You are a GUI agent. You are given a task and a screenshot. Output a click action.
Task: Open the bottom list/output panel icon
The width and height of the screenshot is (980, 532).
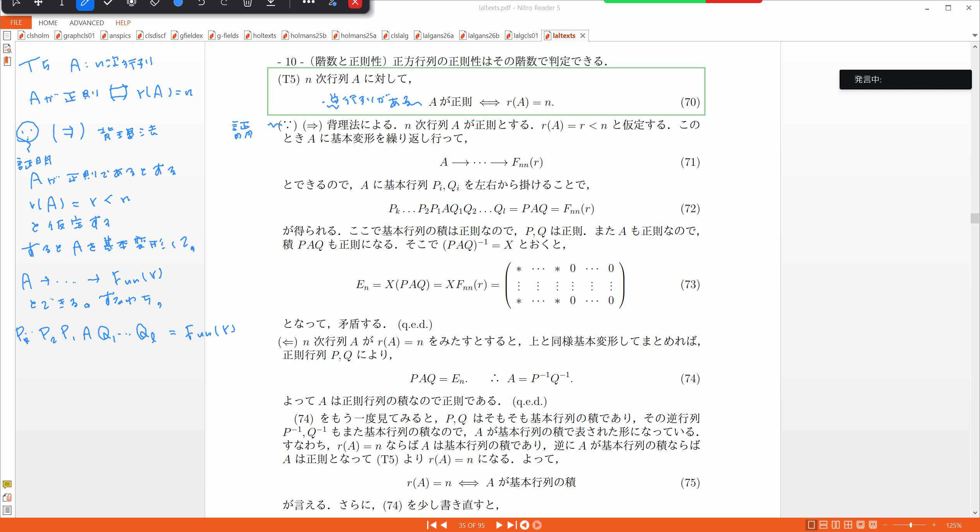pos(7,510)
